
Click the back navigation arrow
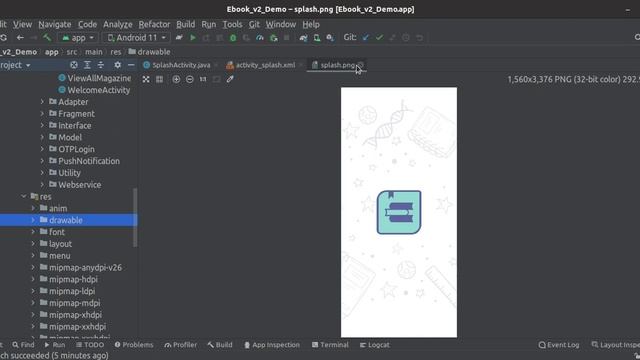pos(20,38)
